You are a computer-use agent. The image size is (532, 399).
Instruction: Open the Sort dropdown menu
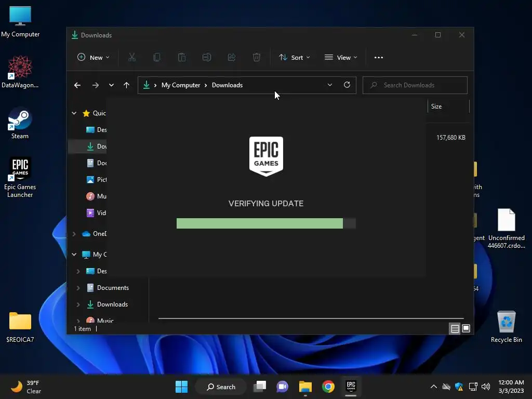click(294, 57)
